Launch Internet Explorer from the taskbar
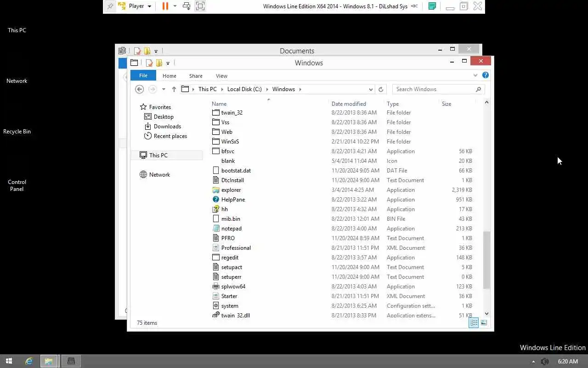Image resolution: width=588 pixels, height=368 pixels. 29,362
